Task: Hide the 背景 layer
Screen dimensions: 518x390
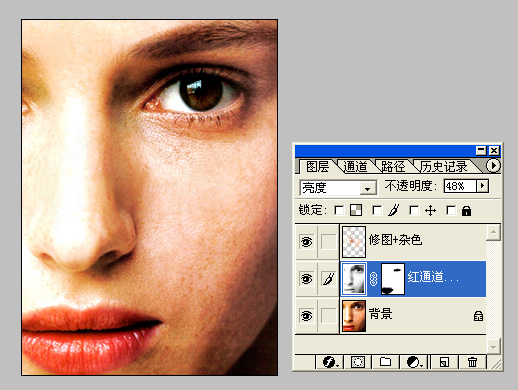Action: [x=306, y=315]
